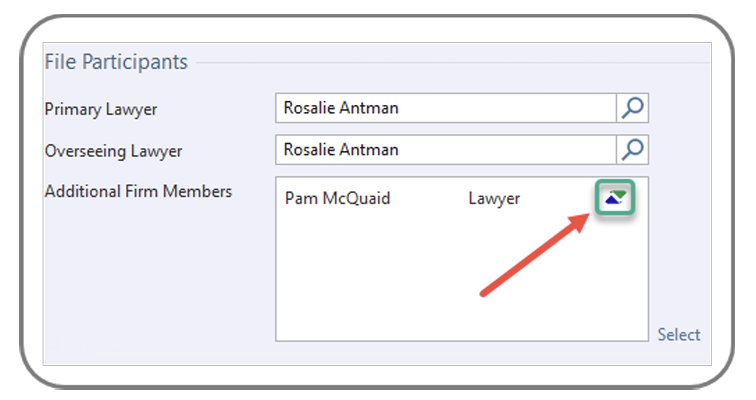Screen dimensions: 756x400
Task: Click 'Rosalie Antman' text in Overseeing Lawyer
Action: pyautogui.click(x=341, y=149)
